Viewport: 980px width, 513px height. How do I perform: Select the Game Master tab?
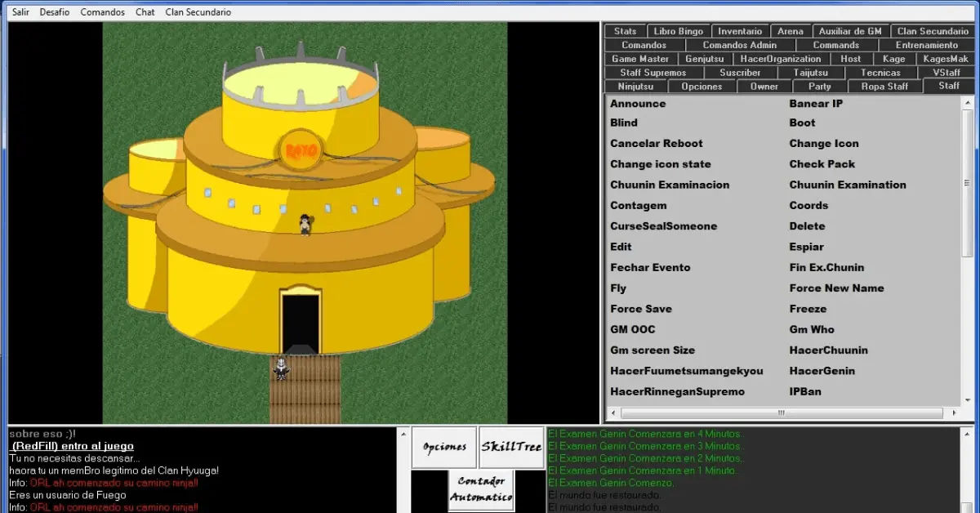640,59
